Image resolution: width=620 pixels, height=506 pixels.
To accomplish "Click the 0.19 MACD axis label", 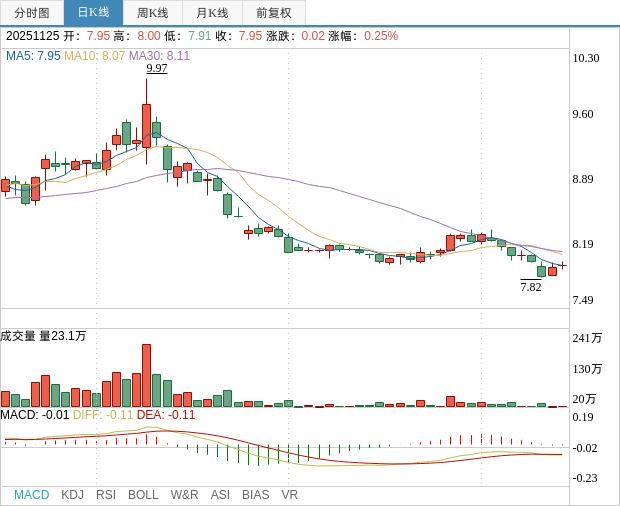I will pyautogui.click(x=583, y=417).
